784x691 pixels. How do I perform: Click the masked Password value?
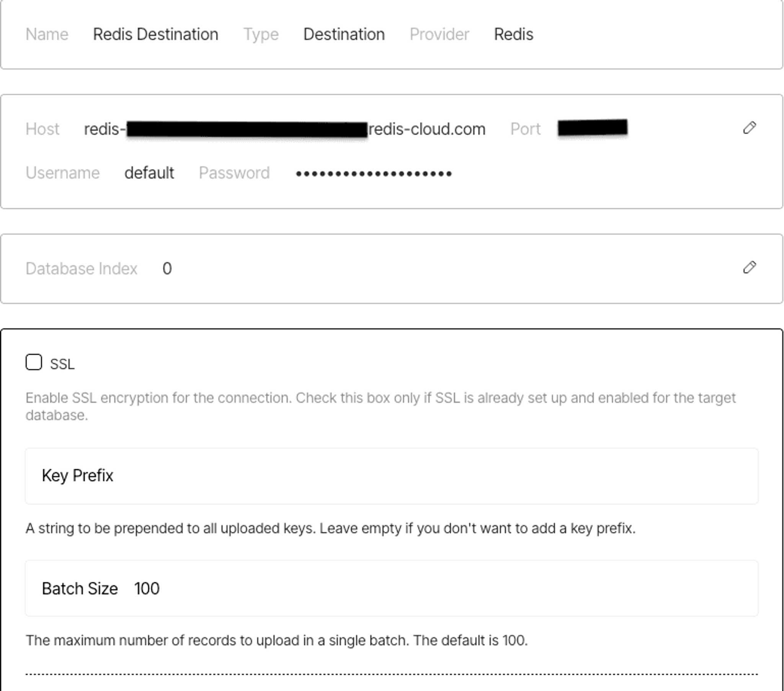pyautogui.click(x=374, y=174)
